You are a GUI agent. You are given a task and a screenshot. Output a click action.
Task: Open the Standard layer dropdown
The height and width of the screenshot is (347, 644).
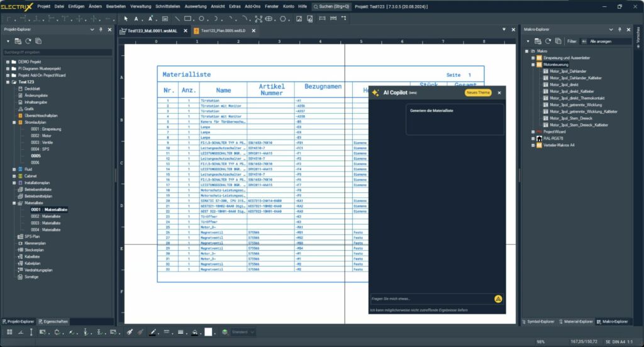tap(243, 331)
